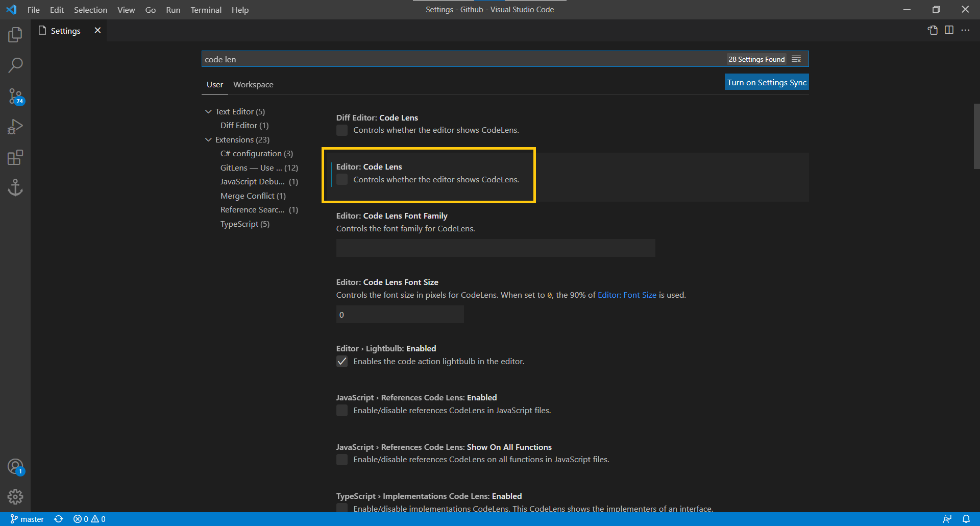Click the errors and warnings status indicator
980x526 pixels.
89,519
